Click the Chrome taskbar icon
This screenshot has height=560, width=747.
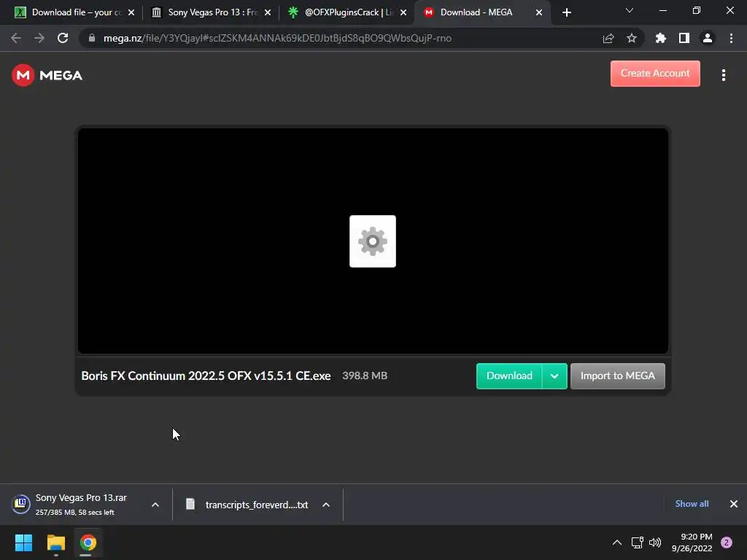88,542
